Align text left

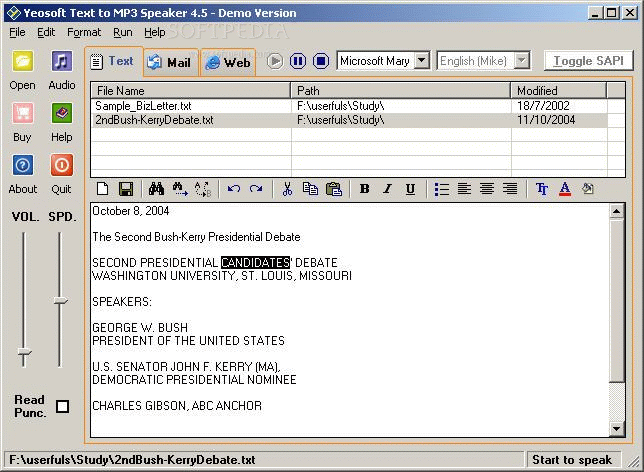point(464,189)
